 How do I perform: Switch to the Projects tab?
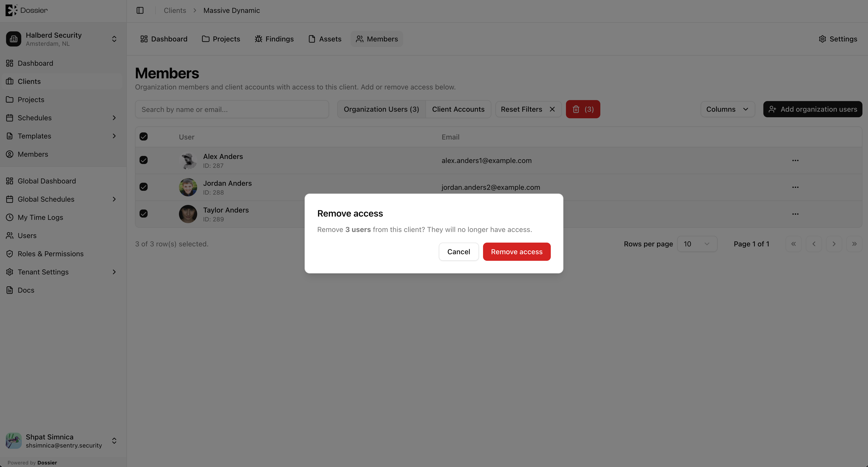point(221,39)
